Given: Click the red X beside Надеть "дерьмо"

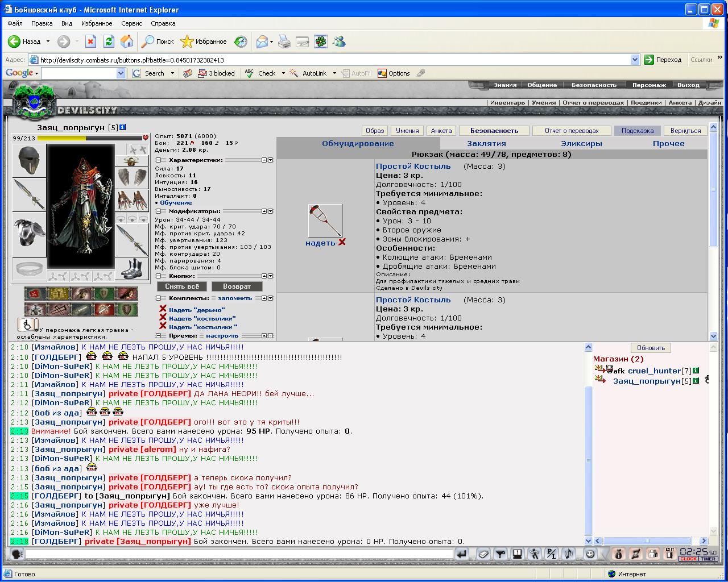Looking at the screenshot, I should point(163,309).
